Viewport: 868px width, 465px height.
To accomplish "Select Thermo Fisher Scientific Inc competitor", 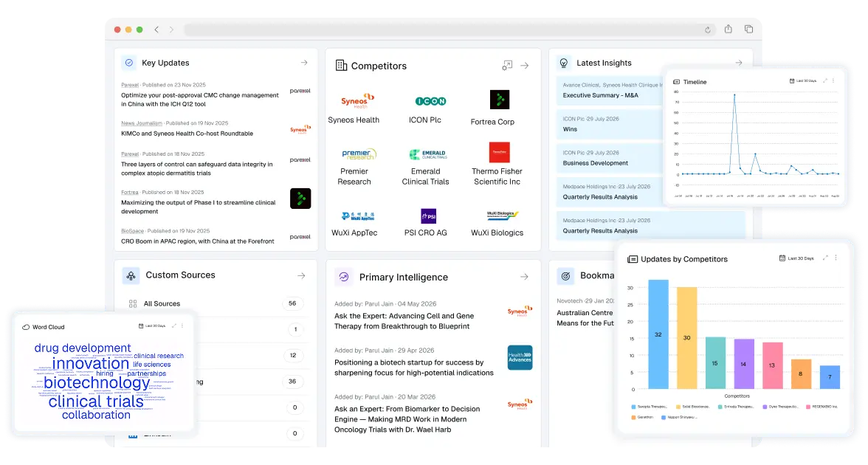I will pyautogui.click(x=497, y=165).
